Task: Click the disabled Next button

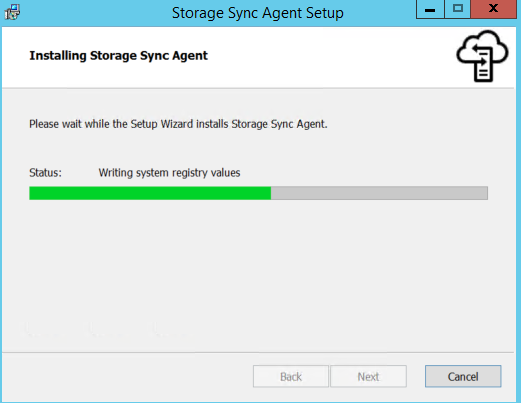Action: 368,376
